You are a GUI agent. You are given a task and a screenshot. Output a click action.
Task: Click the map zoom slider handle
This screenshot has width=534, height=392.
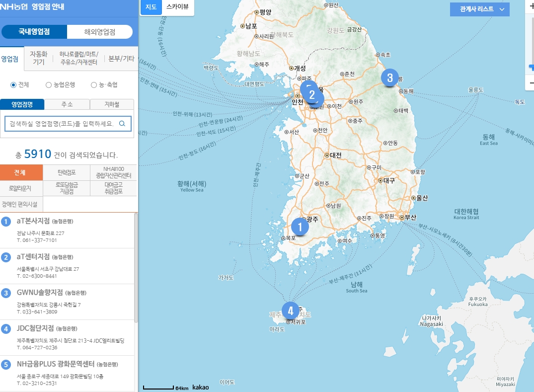(x=532, y=67)
